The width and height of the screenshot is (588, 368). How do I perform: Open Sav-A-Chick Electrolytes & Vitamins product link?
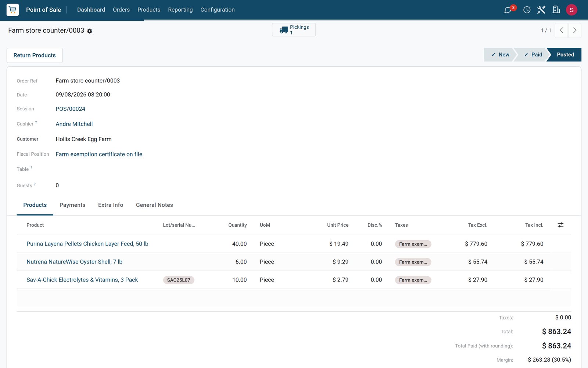point(82,280)
